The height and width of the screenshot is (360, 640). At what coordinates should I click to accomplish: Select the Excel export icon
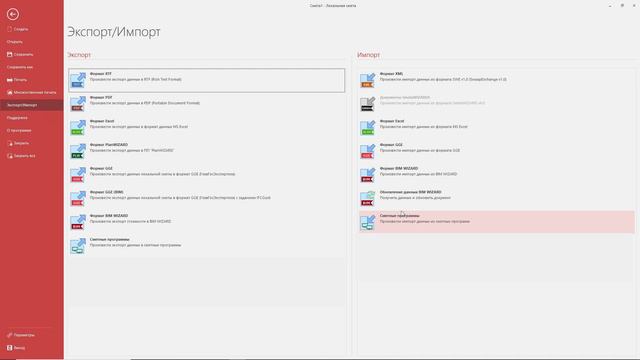(78, 127)
